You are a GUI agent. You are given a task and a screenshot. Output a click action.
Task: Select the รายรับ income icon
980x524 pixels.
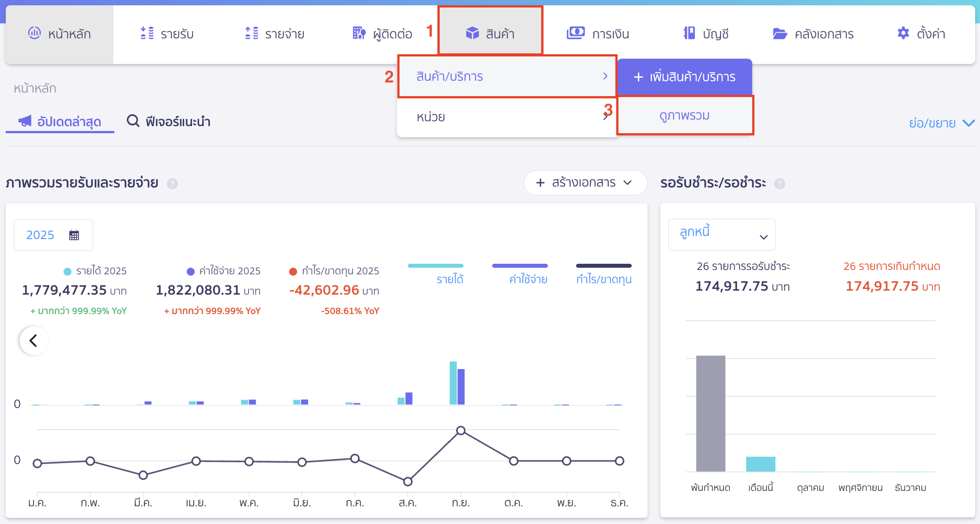[x=147, y=33]
